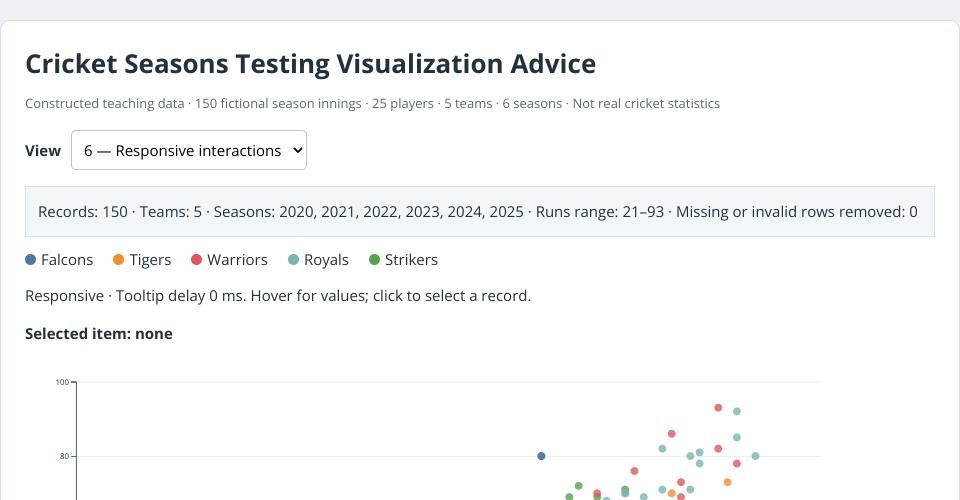The width and height of the screenshot is (960, 500).
Task: Select the Strikers legend label
Action: 411,259
